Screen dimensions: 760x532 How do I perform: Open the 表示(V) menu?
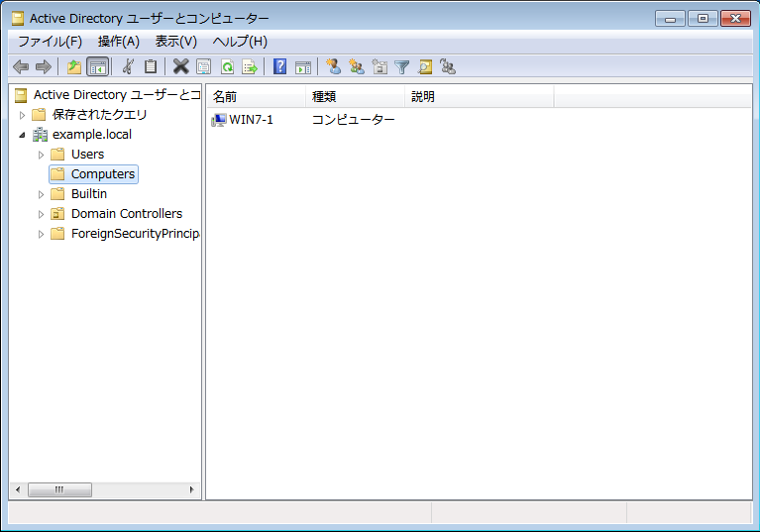point(176,42)
